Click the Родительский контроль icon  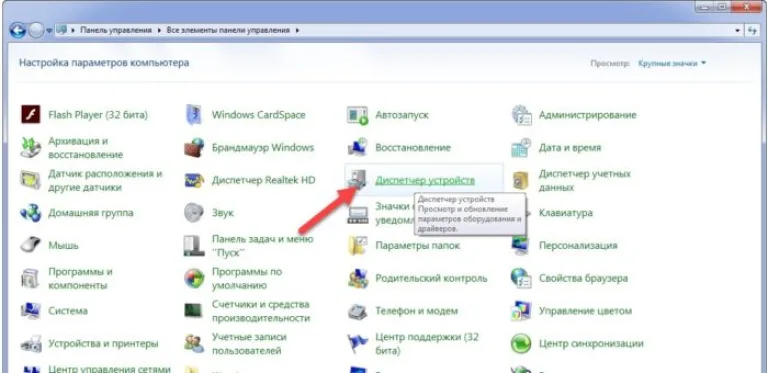(x=358, y=278)
